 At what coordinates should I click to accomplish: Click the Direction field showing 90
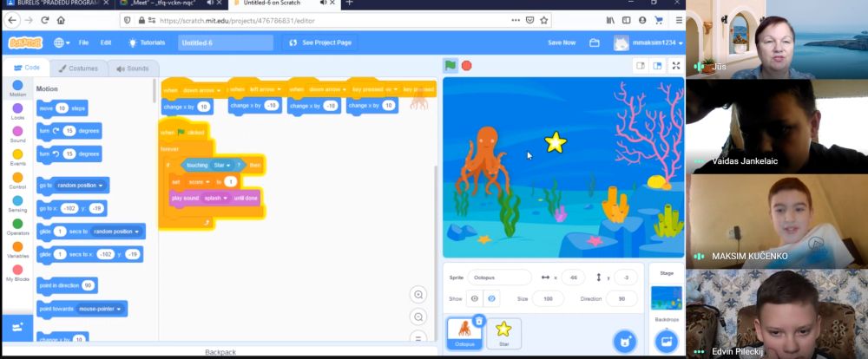[621, 298]
